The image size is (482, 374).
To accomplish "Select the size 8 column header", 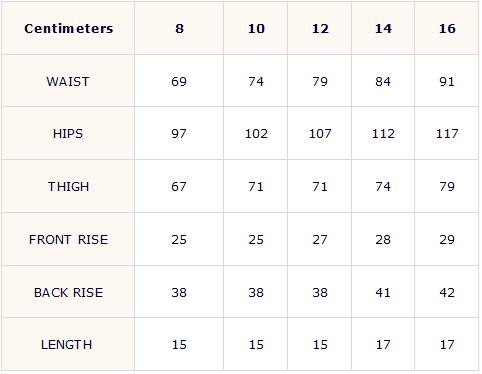I will tap(179, 28).
